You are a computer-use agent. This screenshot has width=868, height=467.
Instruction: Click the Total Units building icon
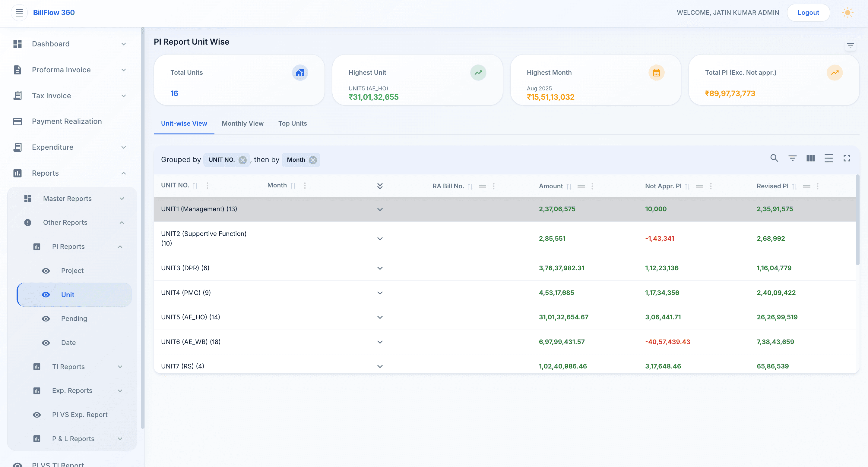[300, 73]
